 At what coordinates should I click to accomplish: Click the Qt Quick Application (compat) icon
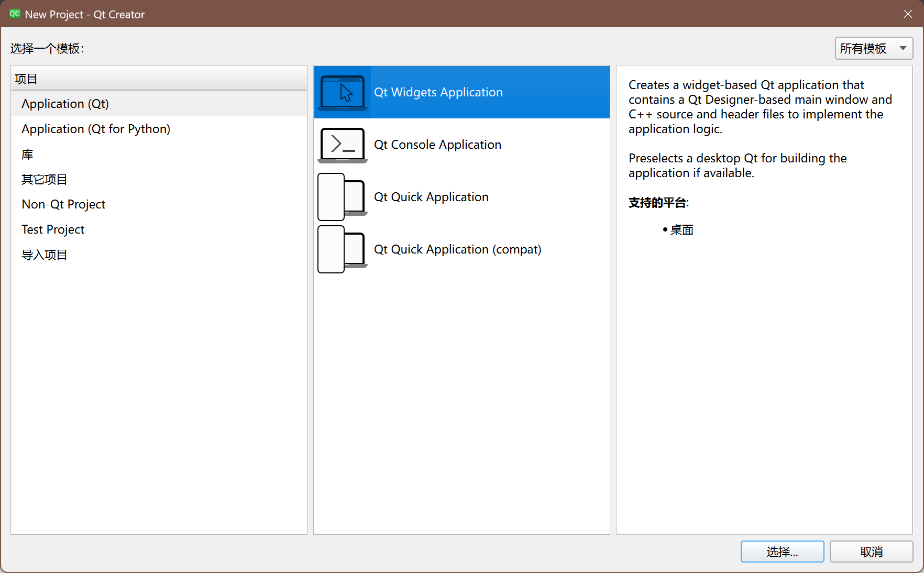pos(343,249)
